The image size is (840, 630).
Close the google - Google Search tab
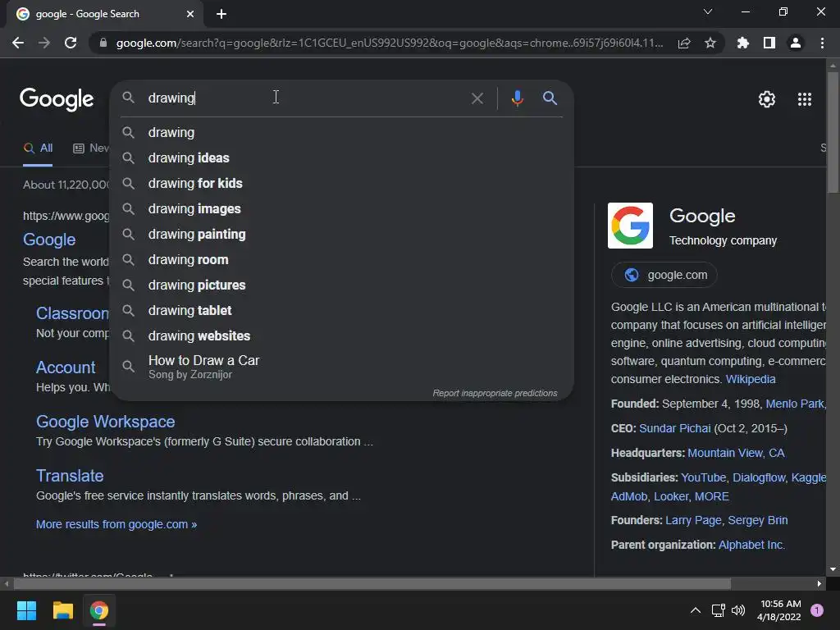click(190, 14)
